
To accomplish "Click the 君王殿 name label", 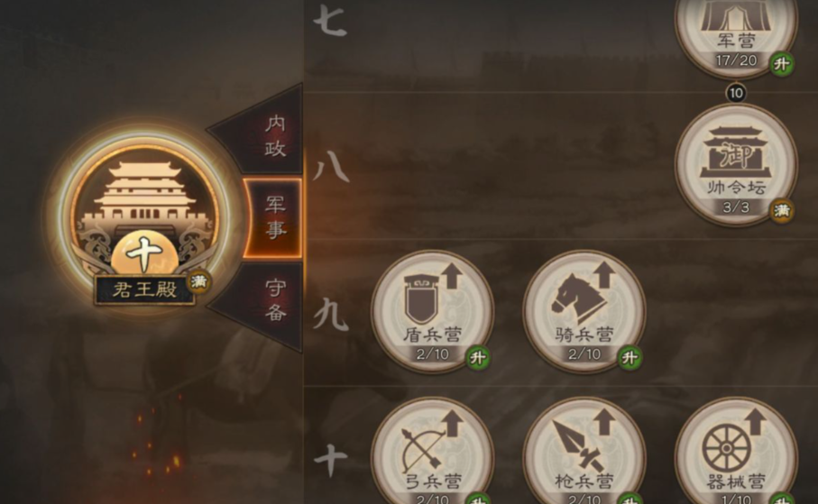I will (145, 289).
